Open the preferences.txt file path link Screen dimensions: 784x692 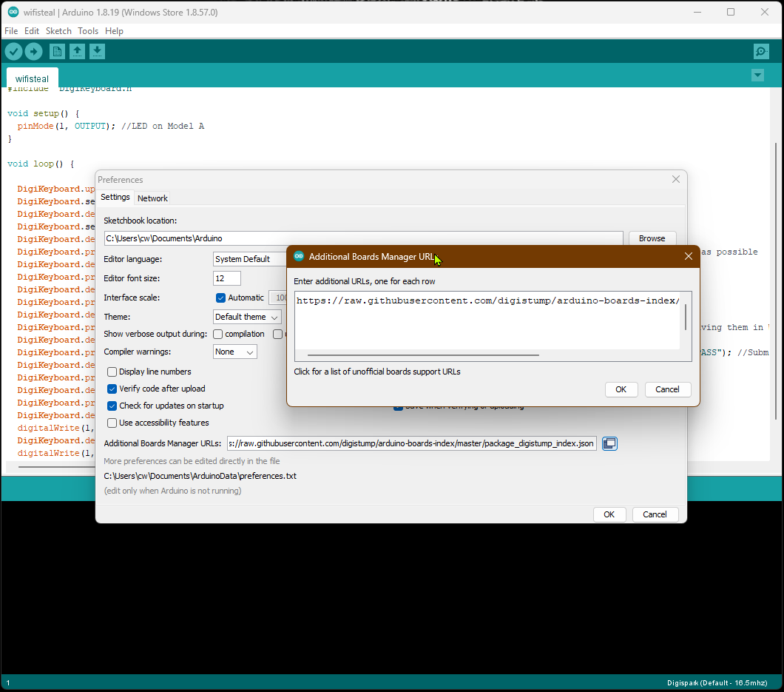tap(200, 476)
